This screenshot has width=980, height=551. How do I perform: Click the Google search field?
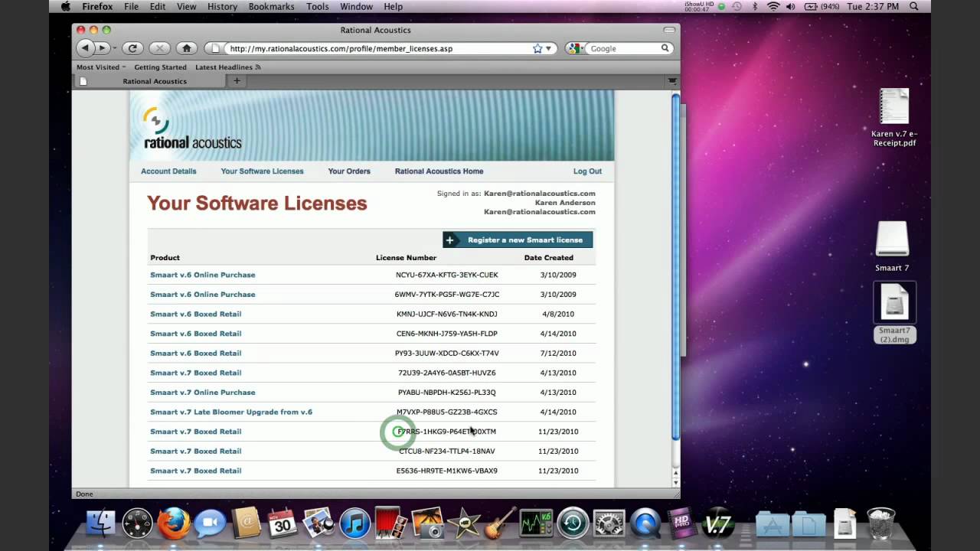(x=623, y=48)
